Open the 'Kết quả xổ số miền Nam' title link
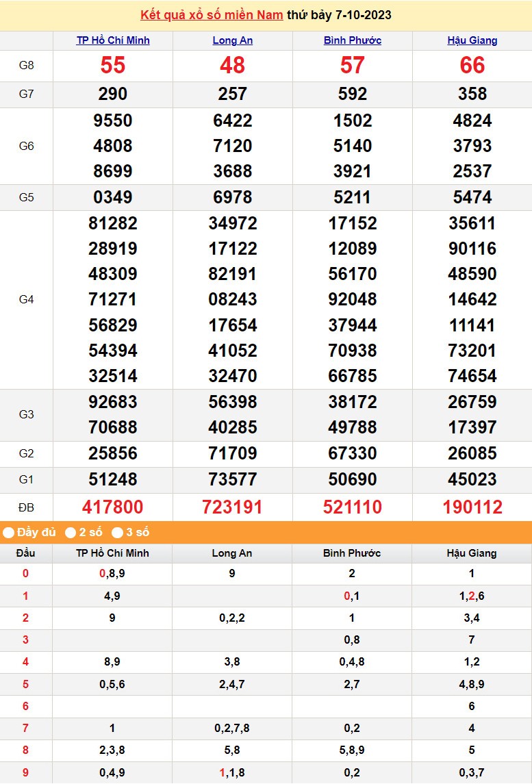Image resolution: width=532 pixels, height=784 pixels. [x=212, y=15]
